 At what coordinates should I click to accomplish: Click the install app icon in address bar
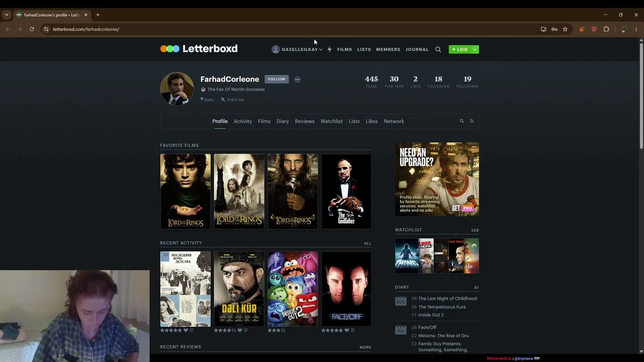[543, 29]
